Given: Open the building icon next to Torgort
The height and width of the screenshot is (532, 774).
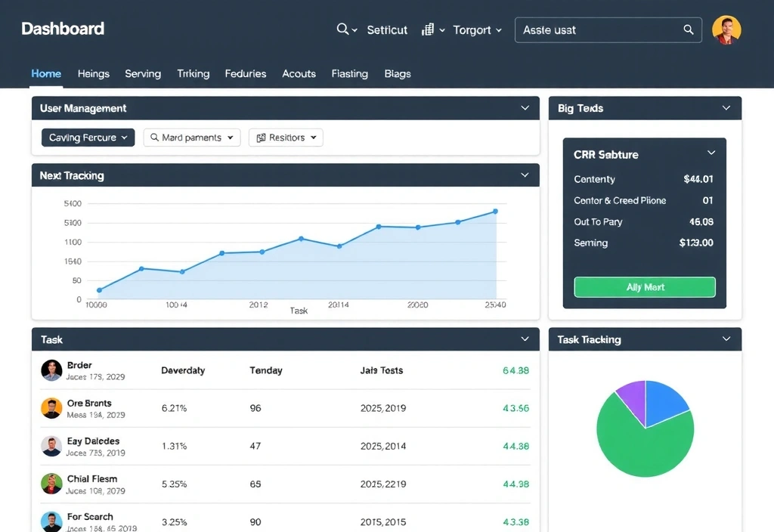Looking at the screenshot, I should coord(429,29).
